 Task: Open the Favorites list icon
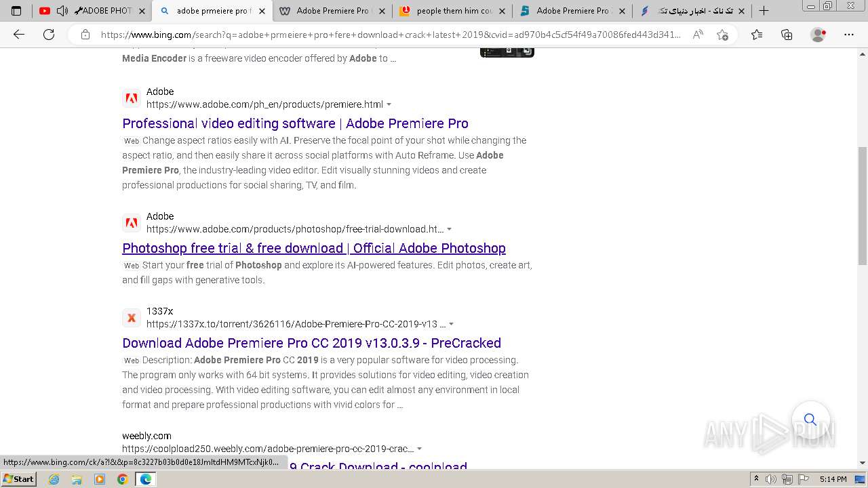pos(757,35)
